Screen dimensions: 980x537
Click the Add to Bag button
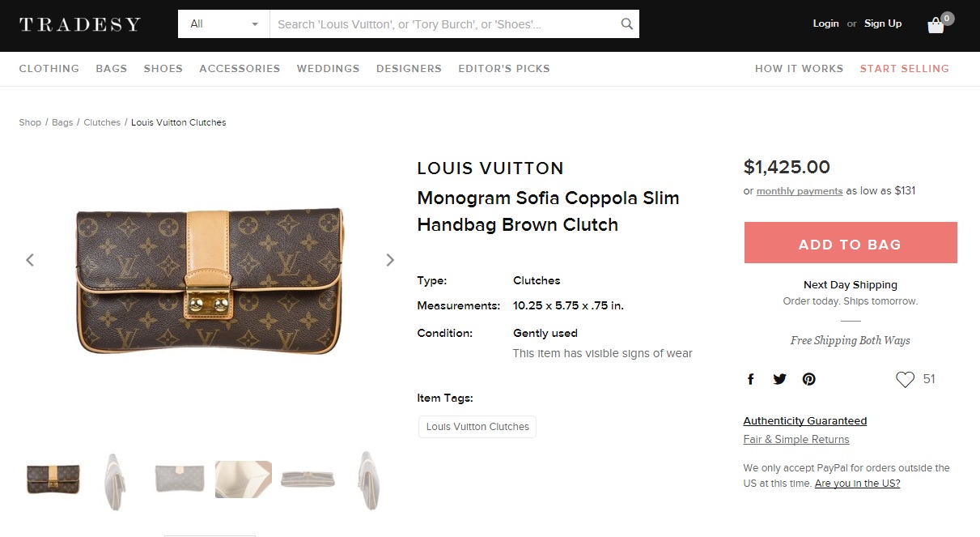850,243
